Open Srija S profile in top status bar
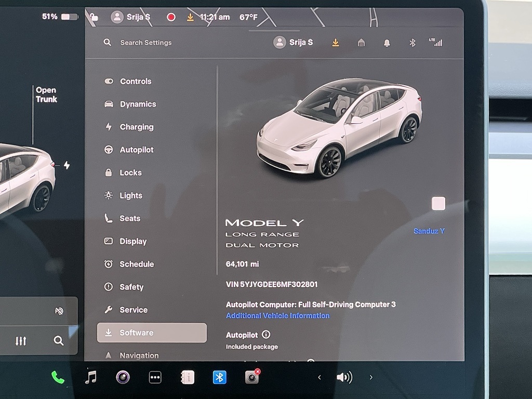 pyautogui.click(x=130, y=17)
